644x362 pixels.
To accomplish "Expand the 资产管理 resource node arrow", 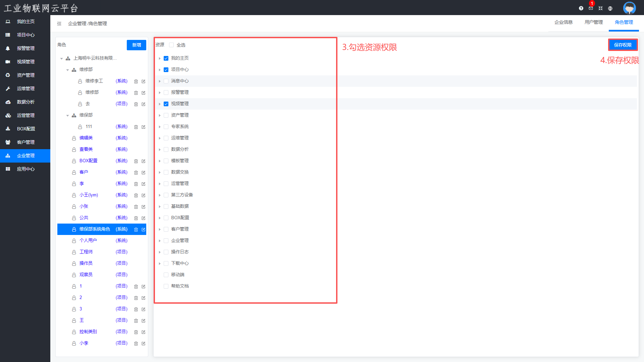I will coord(160,115).
